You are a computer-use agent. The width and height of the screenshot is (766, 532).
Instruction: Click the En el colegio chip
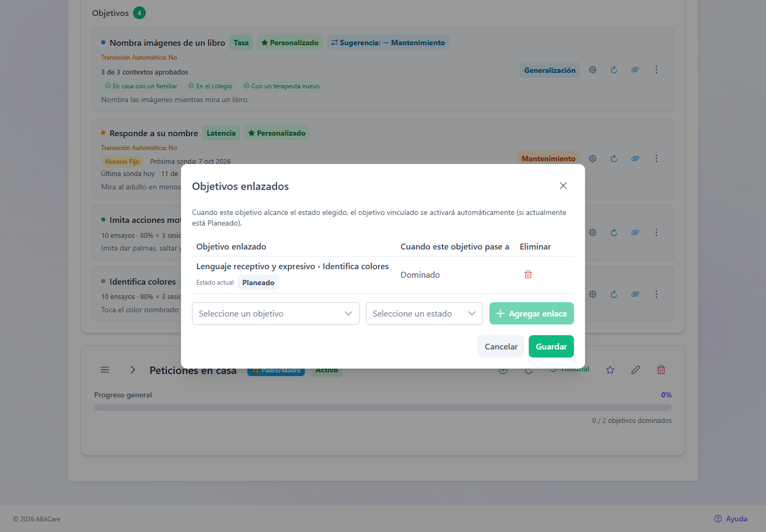click(211, 86)
